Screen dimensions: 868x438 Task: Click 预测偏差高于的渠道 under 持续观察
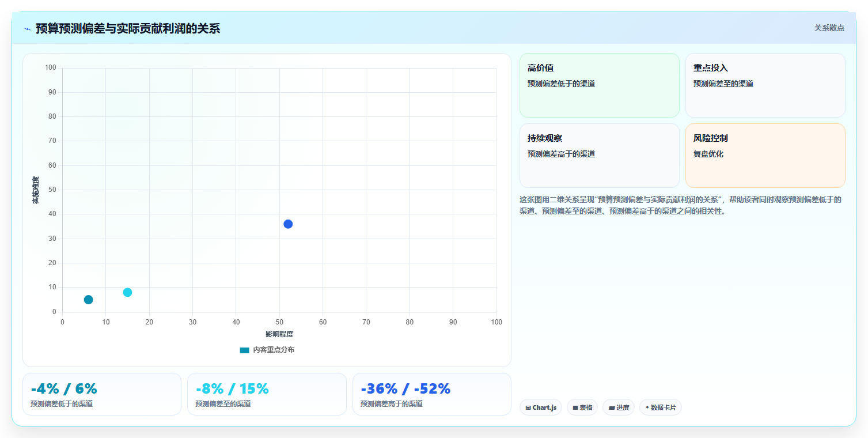[561, 154]
